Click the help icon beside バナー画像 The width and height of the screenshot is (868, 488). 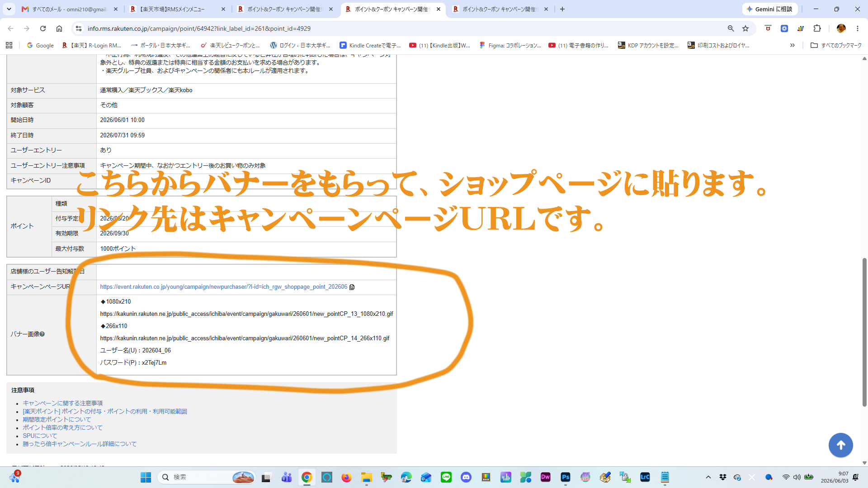click(x=42, y=334)
